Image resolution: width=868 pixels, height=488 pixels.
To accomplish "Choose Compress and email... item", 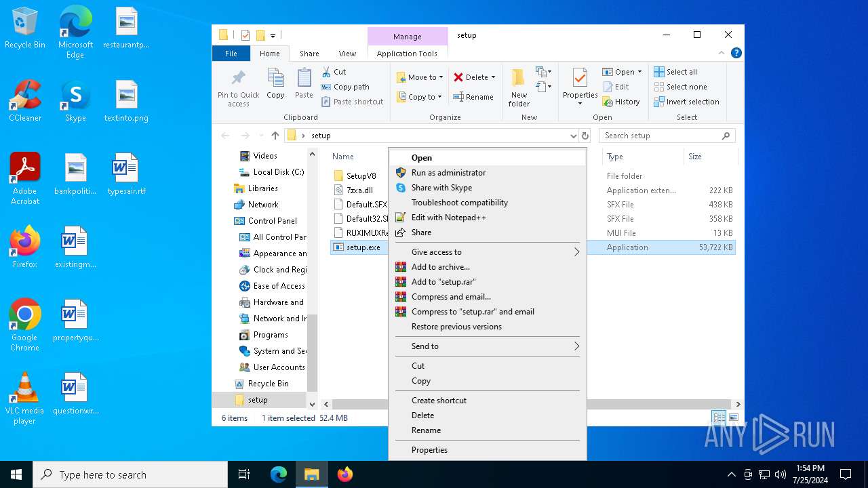I will pos(487,297).
